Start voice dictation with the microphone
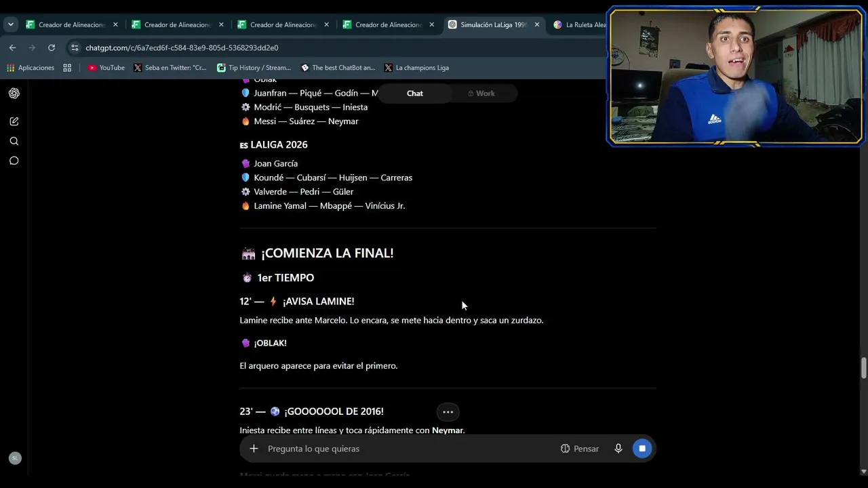868x488 pixels. pyautogui.click(x=618, y=449)
